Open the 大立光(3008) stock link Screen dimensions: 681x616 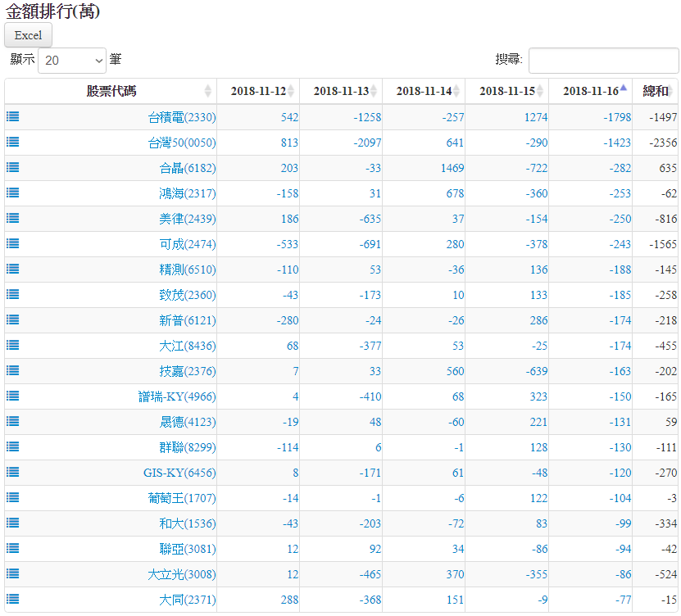point(182,574)
